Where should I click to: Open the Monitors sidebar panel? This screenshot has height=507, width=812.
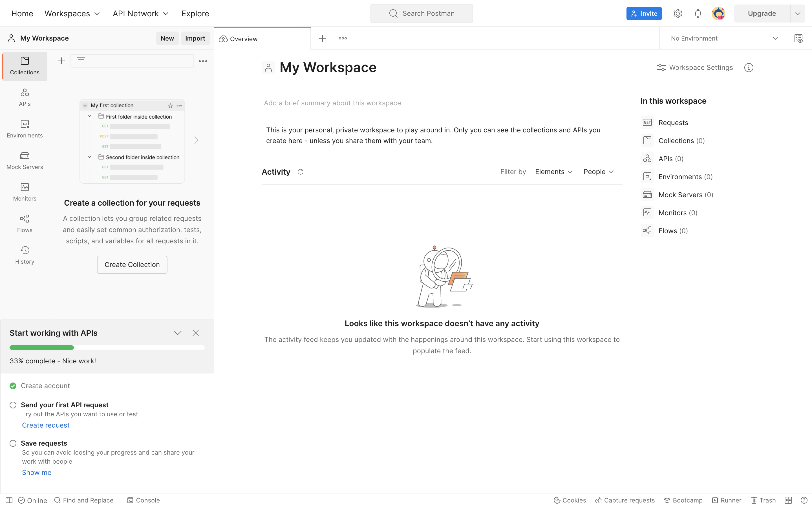(x=25, y=192)
